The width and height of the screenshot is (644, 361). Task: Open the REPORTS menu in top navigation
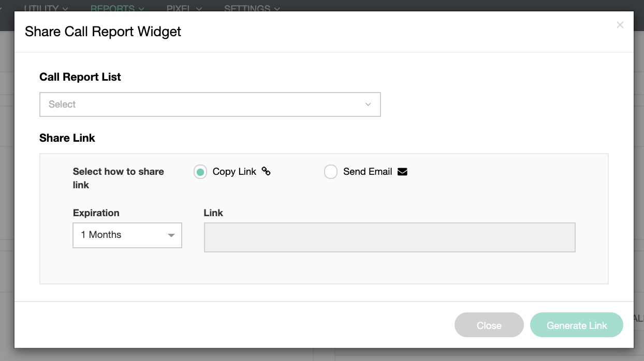(x=117, y=8)
